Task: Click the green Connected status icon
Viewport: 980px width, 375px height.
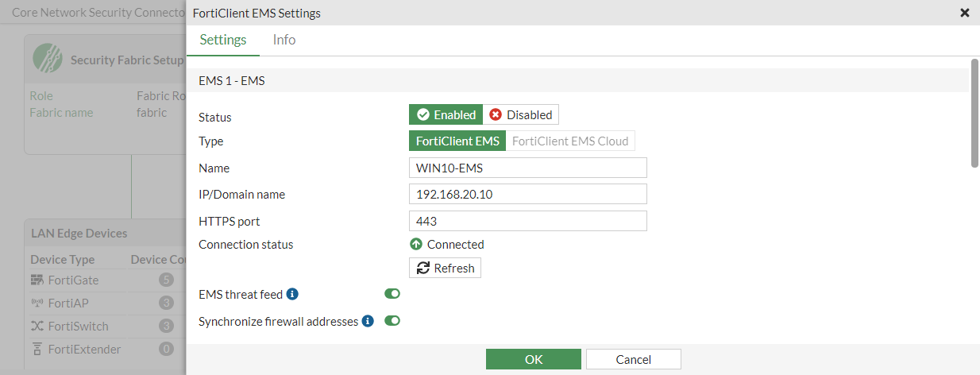Action: tap(416, 245)
